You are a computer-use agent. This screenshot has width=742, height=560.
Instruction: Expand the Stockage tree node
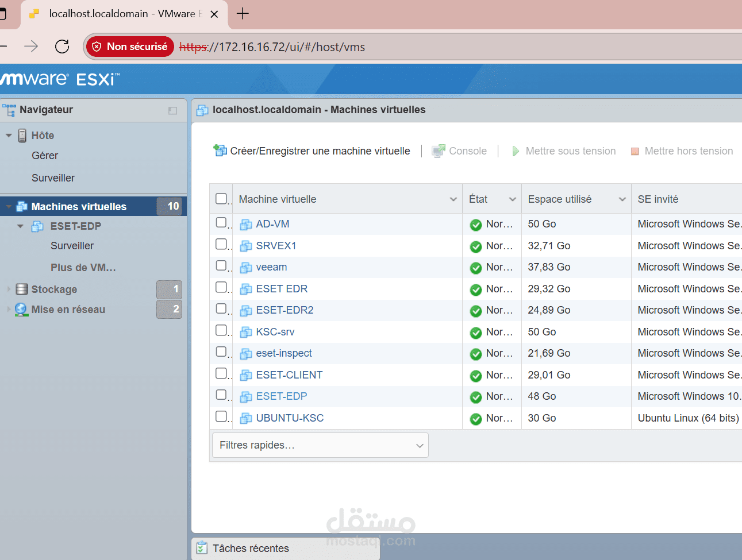(x=9, y=289)
